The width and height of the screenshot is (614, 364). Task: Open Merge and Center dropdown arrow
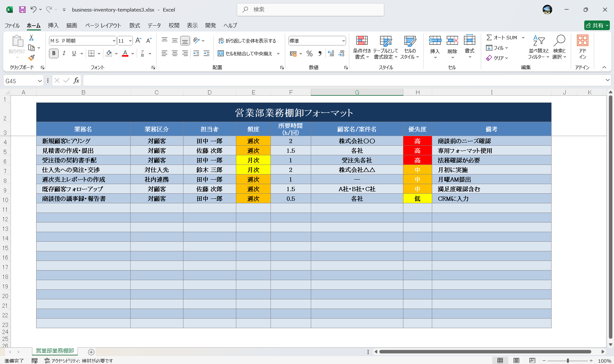point(278,53)
